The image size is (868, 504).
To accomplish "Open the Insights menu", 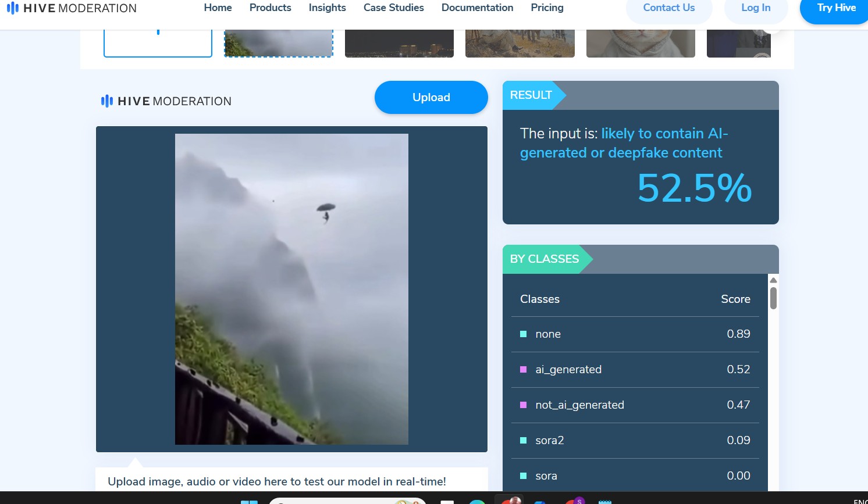I will coord(327,8).
